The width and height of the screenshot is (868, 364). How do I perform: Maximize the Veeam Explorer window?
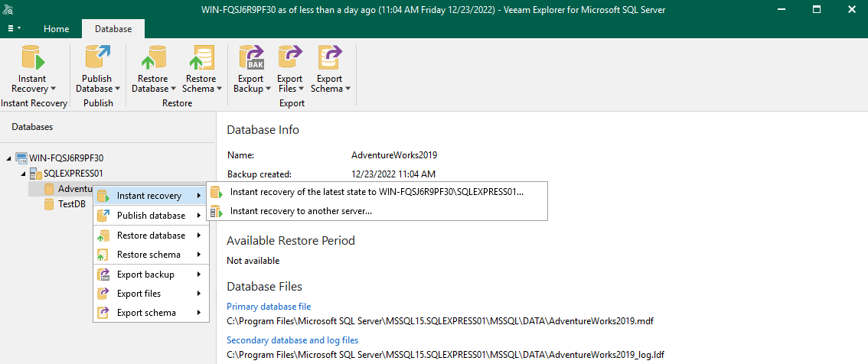click(817, 9)
